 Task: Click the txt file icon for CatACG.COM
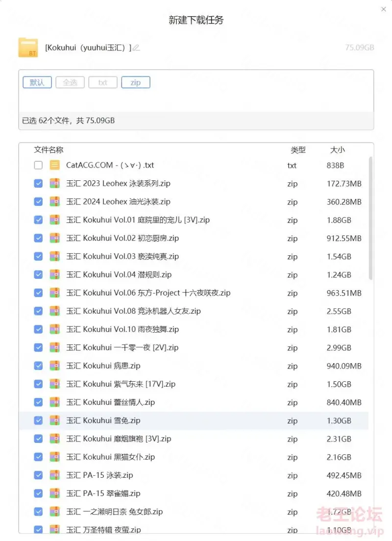(x=54, y=165)
